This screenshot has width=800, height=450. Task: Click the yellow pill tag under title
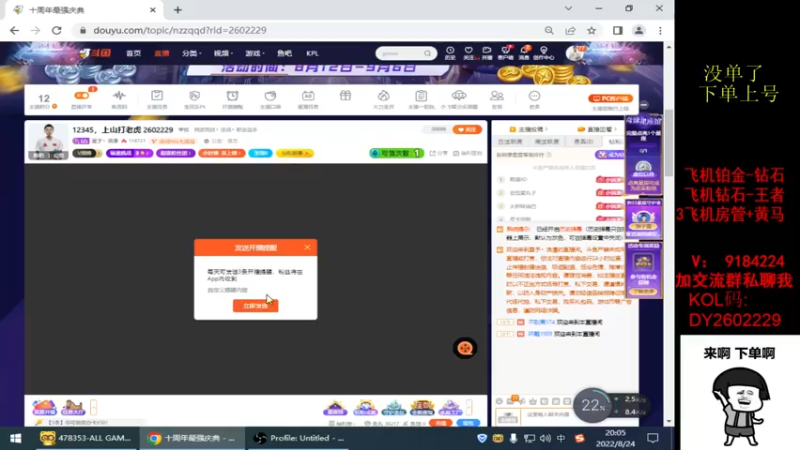295,153
